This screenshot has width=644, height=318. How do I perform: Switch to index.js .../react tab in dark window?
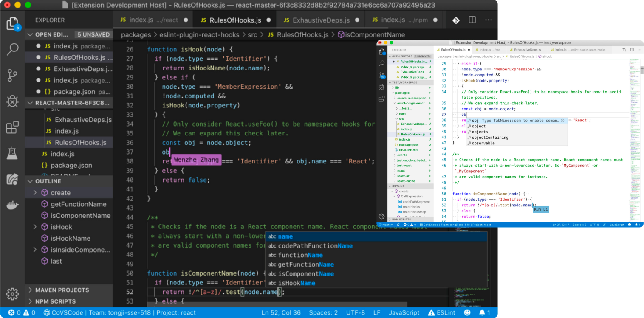tap(153, 20)
